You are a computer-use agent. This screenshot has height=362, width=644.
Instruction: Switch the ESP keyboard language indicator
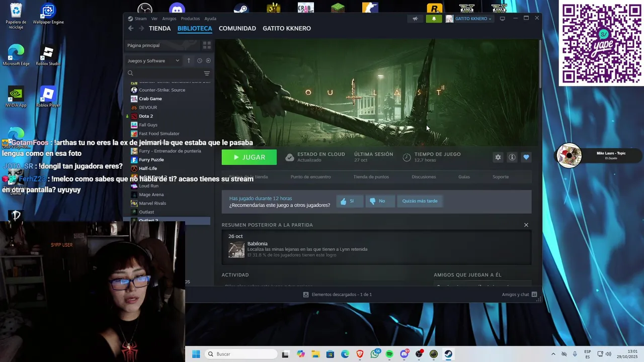[588, 354]
